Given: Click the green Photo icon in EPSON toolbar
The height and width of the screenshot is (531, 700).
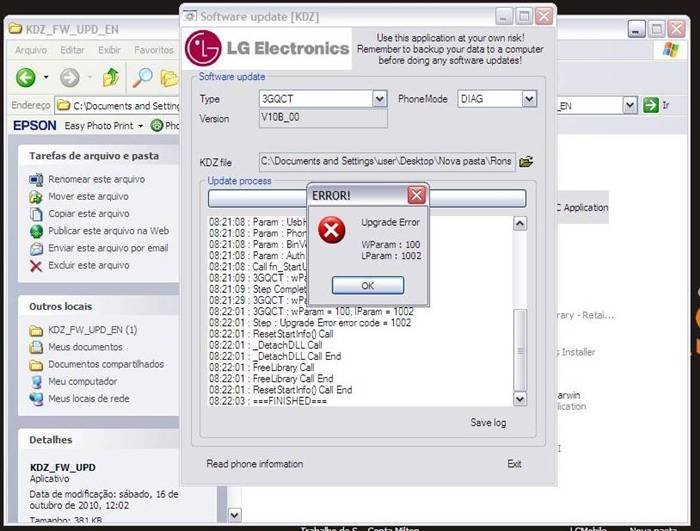Looking at the screenshot, I should [x=157, y=125].
